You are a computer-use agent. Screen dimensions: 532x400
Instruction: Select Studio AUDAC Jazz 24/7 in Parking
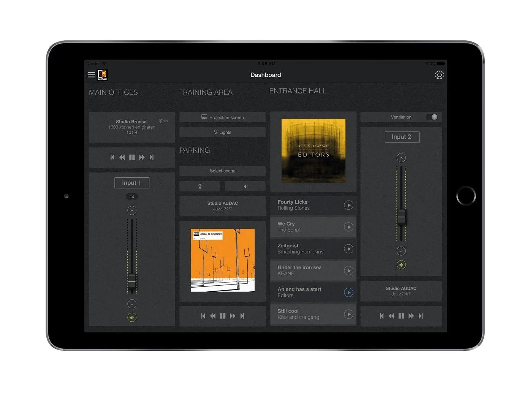pyautogui.click(x=223, y=206)
